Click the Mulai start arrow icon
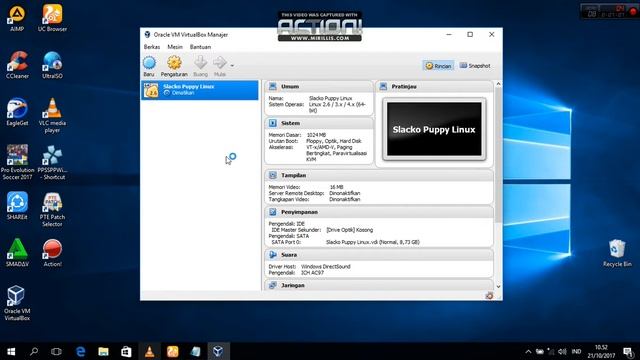Image resolution: width=640 pixels, height=360 pixels. tap(220, 62)
